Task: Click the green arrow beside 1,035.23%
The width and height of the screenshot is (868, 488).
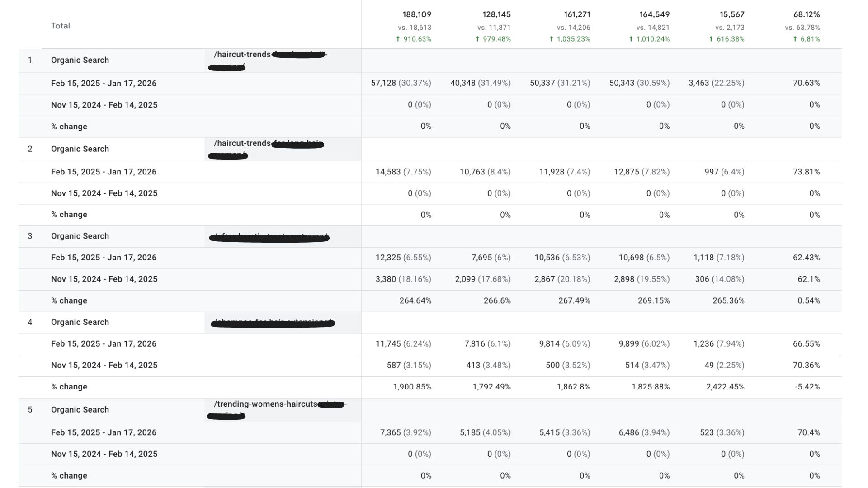Action: pyautogui.click(x=551, y=39)
